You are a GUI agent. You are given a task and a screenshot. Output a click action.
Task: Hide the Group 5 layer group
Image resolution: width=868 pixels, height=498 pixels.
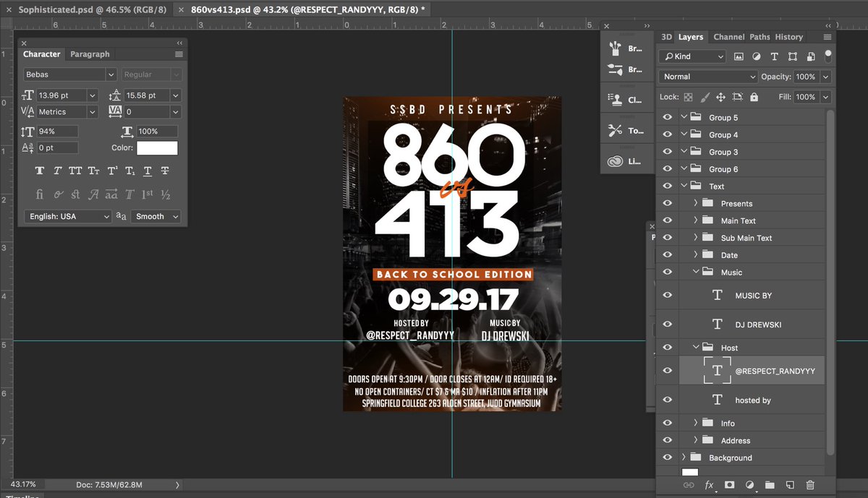click(x=667, y=117)
